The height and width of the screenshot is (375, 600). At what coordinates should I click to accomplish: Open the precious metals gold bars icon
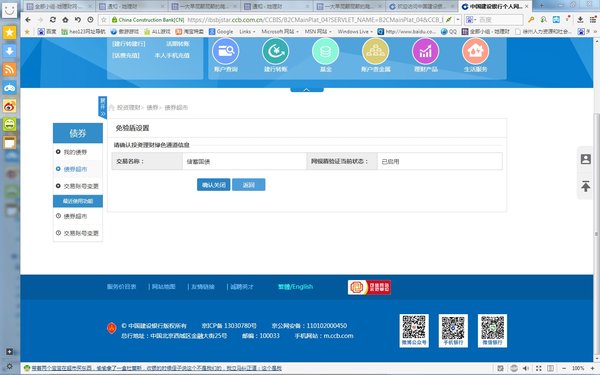point(375,51)
